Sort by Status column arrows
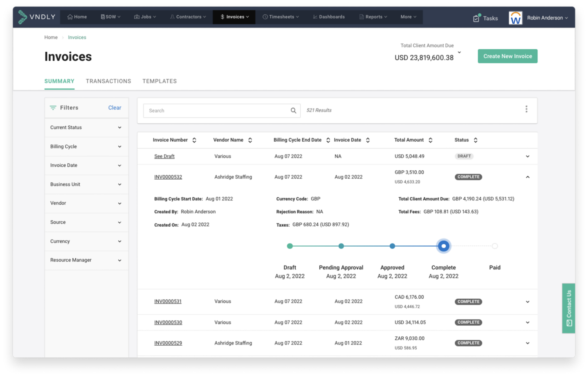588x377 pixels. tap(475, 140)
